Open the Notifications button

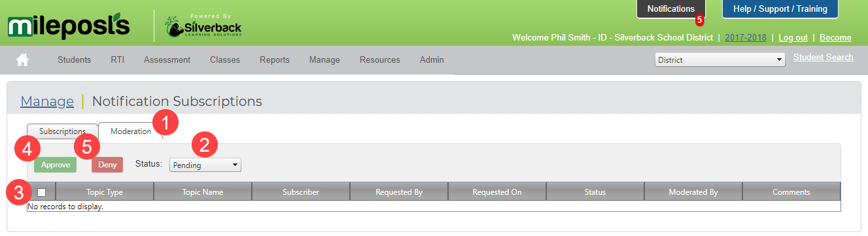[x=671, y=9]
